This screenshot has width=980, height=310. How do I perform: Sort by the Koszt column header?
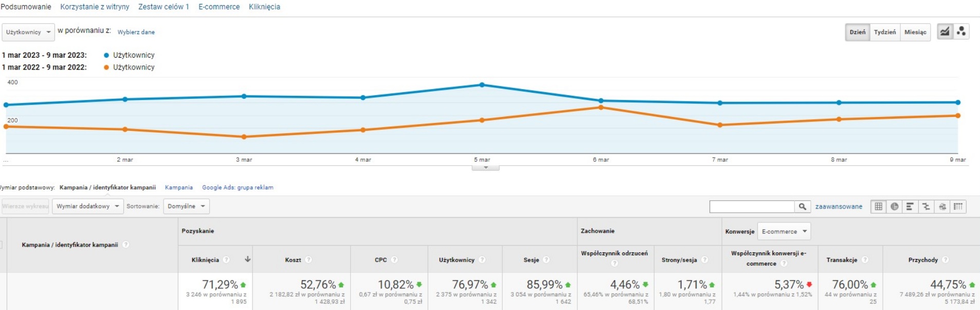point(293,260)
